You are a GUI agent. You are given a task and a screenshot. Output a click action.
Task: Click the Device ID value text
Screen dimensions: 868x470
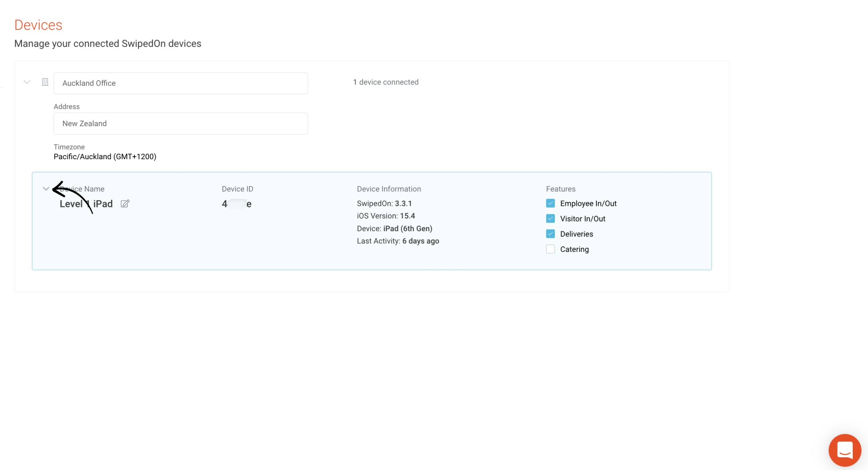(237, 204)
